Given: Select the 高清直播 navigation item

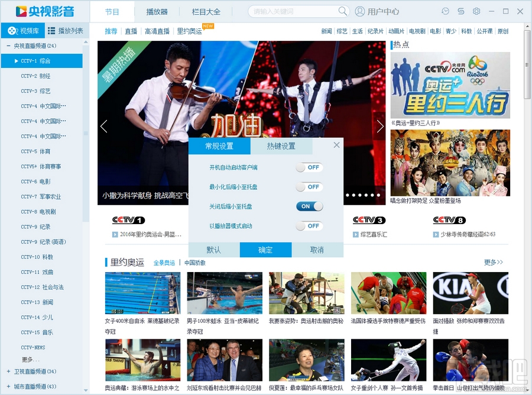Looking at the screenshot, I should tap(157, 31).
